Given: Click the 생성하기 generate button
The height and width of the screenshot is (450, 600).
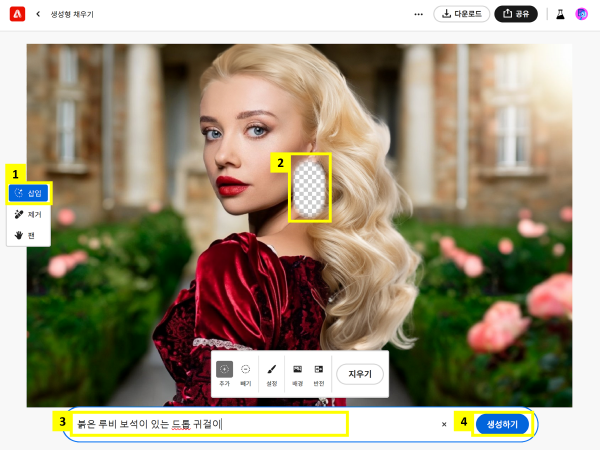Looking at the screenshot, I should [502, 424].
